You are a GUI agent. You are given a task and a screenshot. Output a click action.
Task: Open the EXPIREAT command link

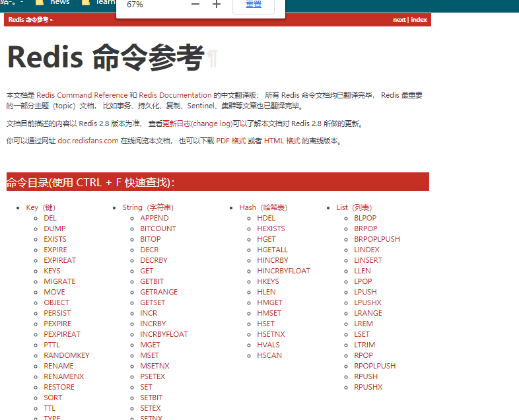click(60, 260)
